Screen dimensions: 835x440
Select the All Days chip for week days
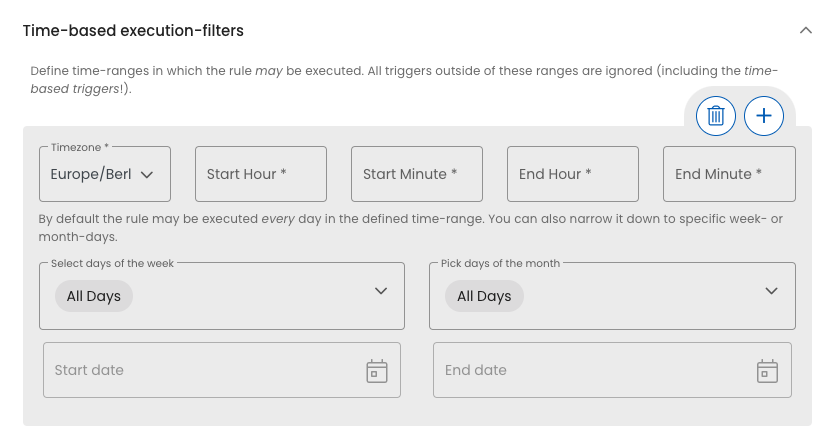pyautogui.click(x=94, y=296)
